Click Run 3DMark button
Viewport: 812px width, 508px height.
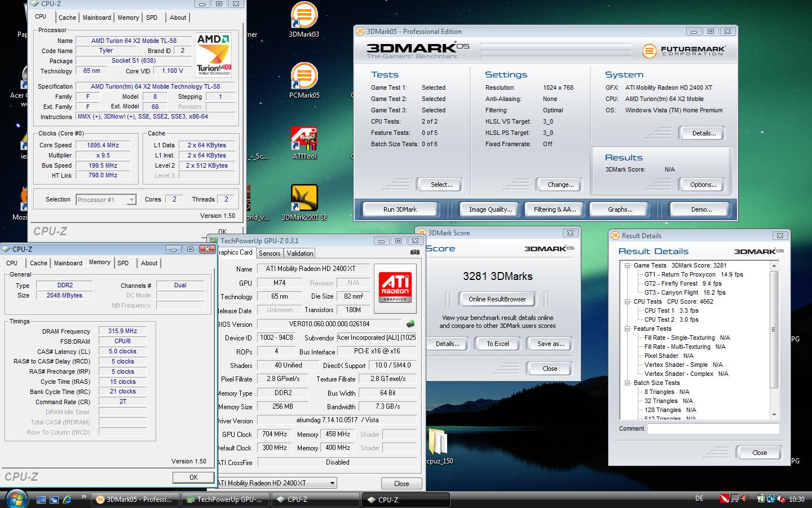tap(400, 209)
